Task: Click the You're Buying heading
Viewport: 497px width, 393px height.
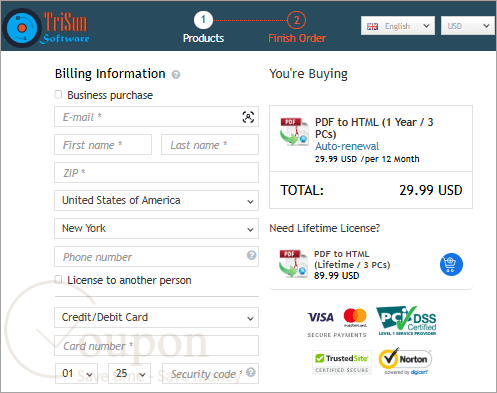Action: click(308, 74)
